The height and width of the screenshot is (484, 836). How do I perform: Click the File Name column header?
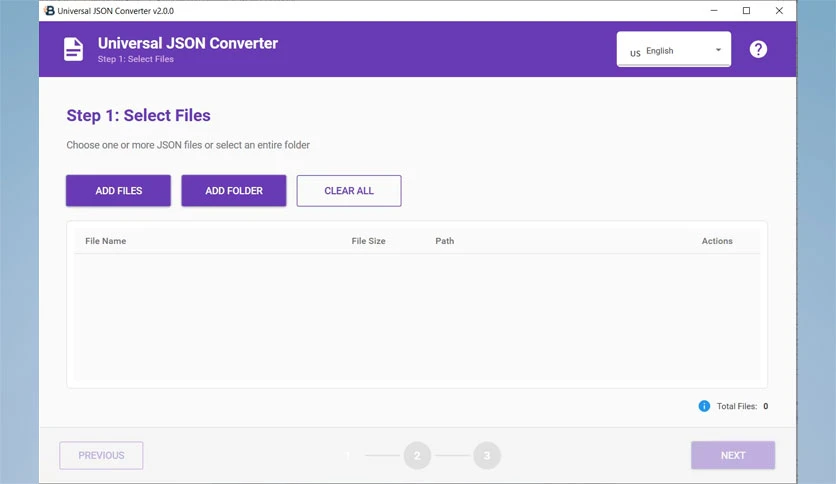coord(106,241)
